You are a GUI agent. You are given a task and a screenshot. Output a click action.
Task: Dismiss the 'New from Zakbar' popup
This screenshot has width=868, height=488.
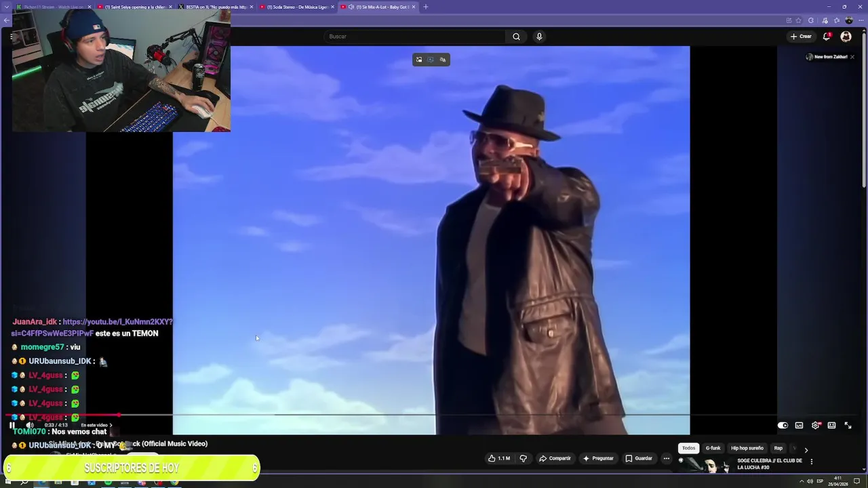852,57
